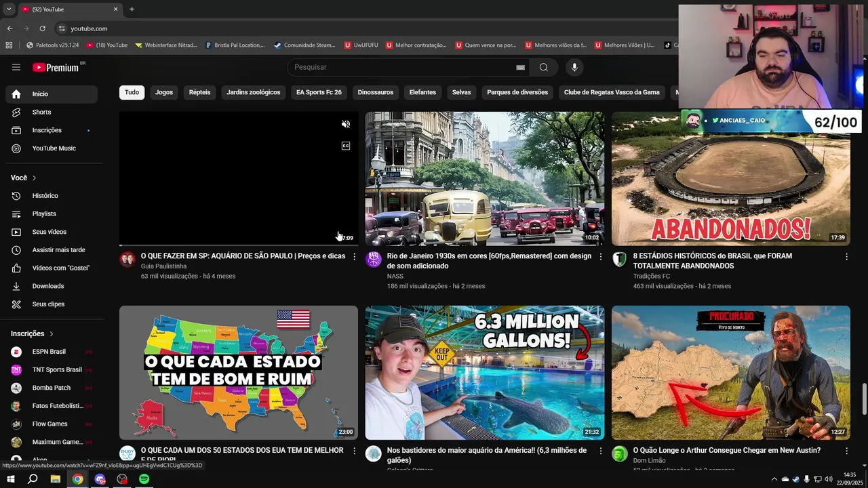Open the US states map video thumbnail
Viewport: 868px width, 488px height.
[x=239, y=373]
